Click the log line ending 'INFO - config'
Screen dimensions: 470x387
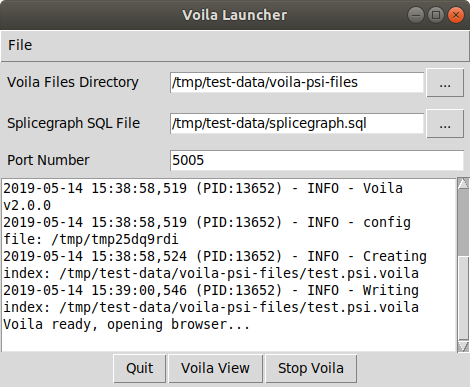tap(207, 222)
